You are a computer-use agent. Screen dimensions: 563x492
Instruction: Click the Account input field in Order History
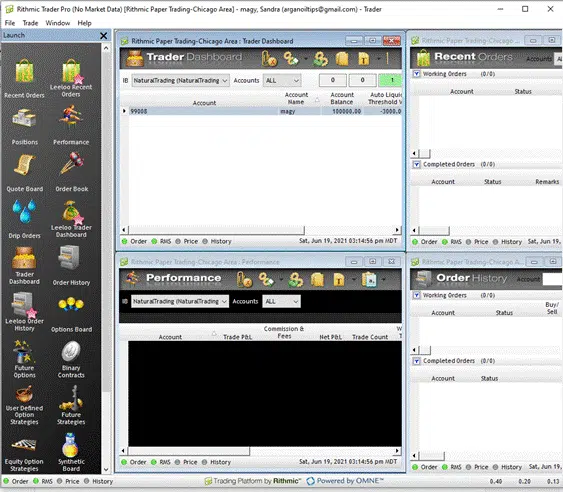point(552,279)
